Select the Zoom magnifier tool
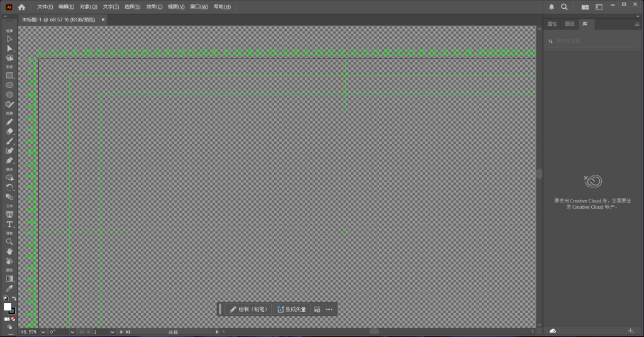The width and height of the screenshot is (644, 337). [9, 242]
